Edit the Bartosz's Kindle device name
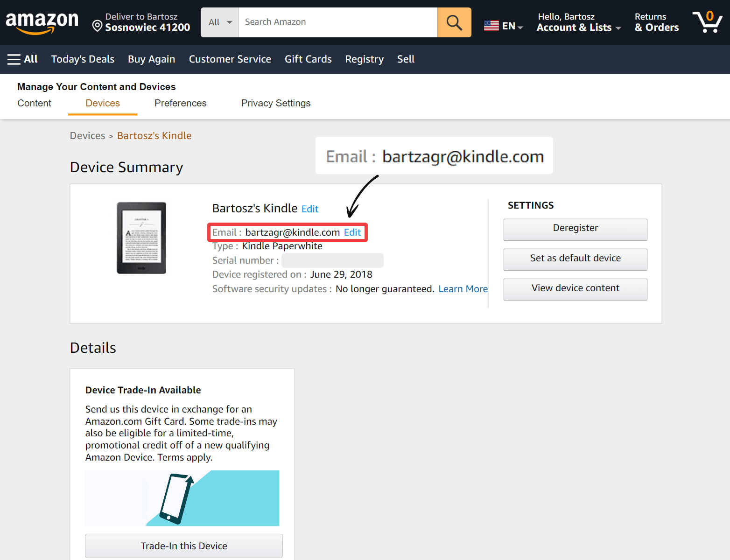 click(310, 209)
